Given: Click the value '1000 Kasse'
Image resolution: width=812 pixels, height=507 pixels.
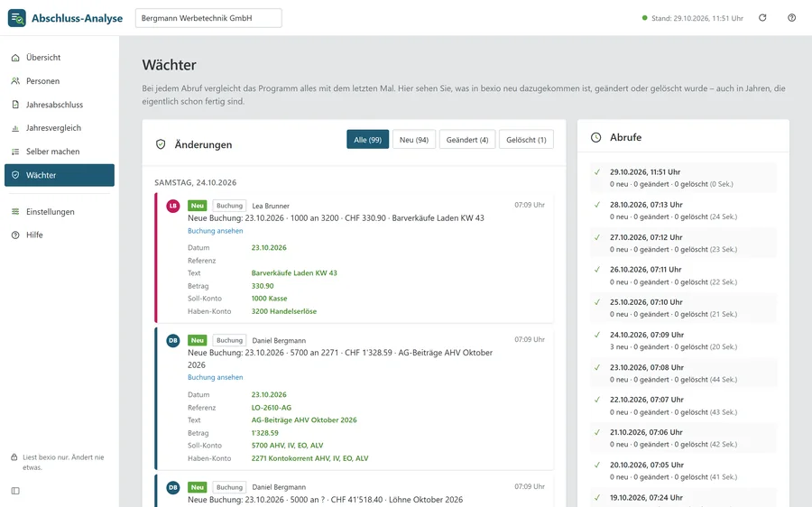Looking at the screenshot, I should click(x=269, y=299).
